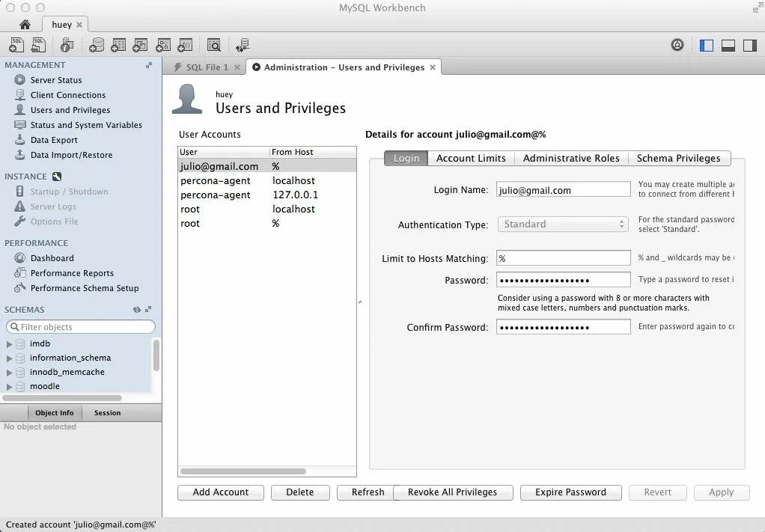The width and height of the screenshot is (765, 532).
Task: Open Performance Reports
Action: (x=72, y=273)
